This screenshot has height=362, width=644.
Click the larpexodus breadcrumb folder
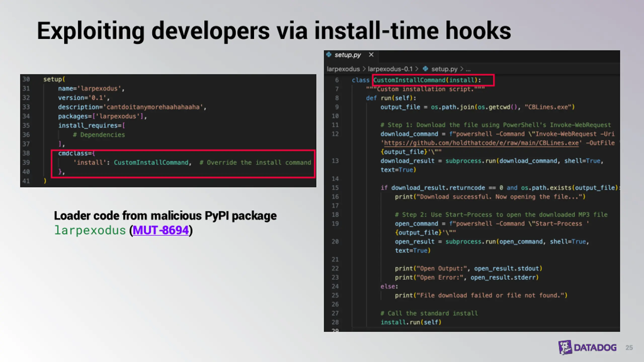tap(343, 69)
